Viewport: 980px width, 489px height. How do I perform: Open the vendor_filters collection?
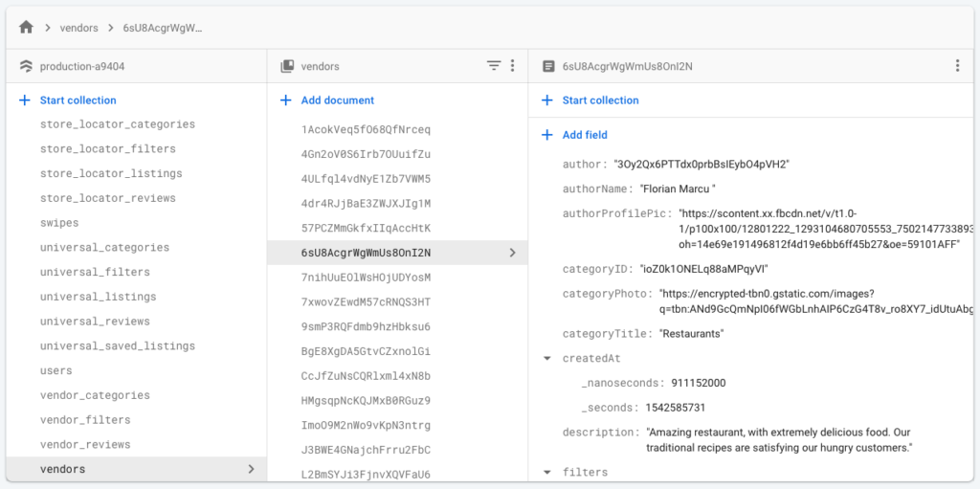(85, 419)
